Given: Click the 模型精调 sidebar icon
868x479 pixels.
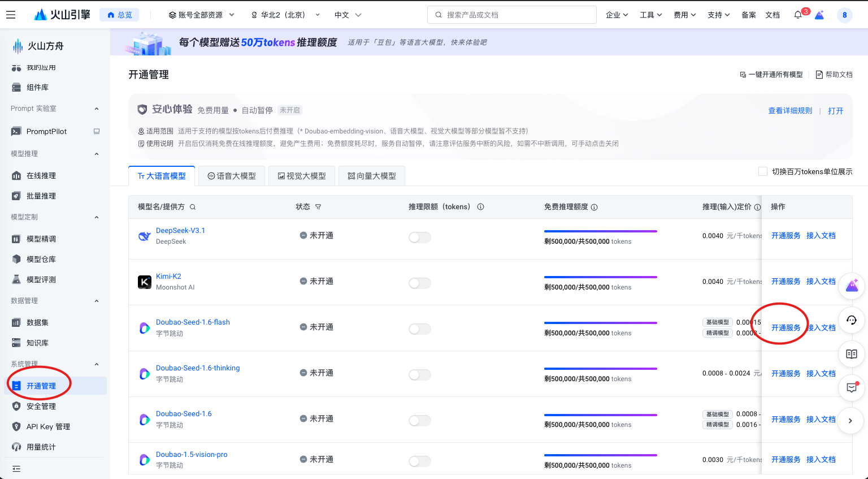Looking at the screenshot, I should point(16,239).
